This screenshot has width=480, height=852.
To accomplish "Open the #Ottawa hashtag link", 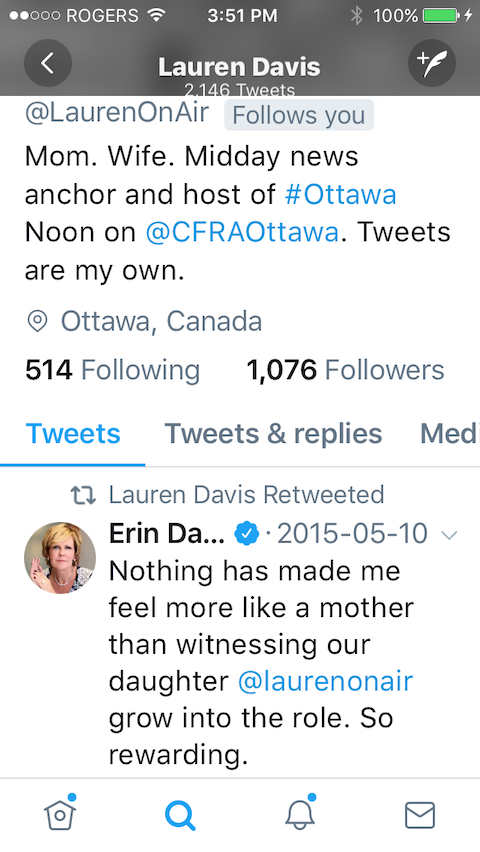I will (340, 195).
